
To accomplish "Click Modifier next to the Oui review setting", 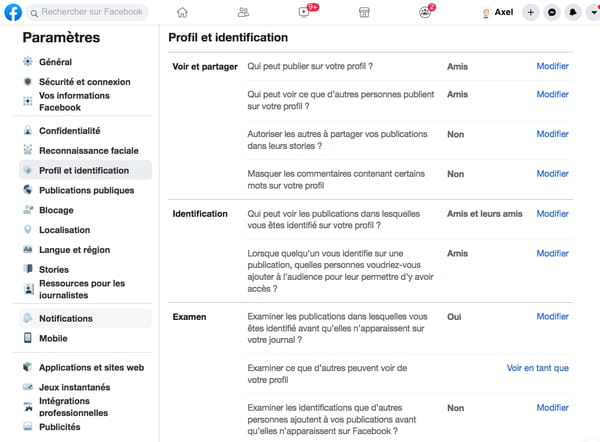I will [x=552, y=316].
